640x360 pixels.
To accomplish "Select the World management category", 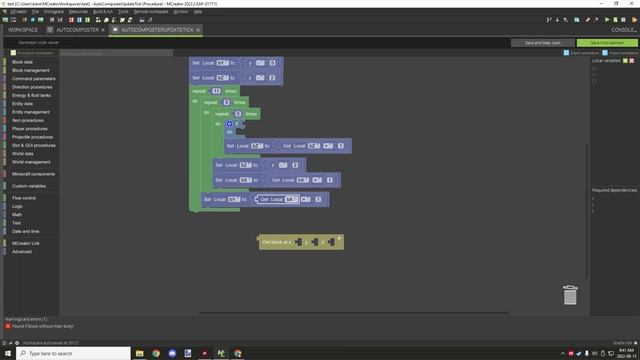I will [x=31, y=162].
